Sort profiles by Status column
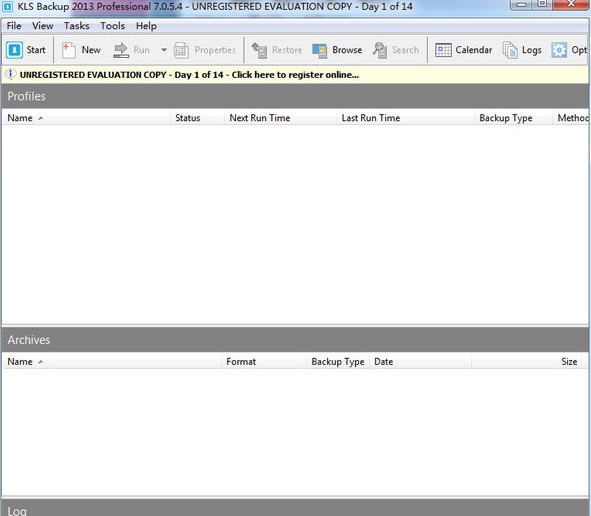The height and width of the screenshot is (516, 591). [197, 118]
